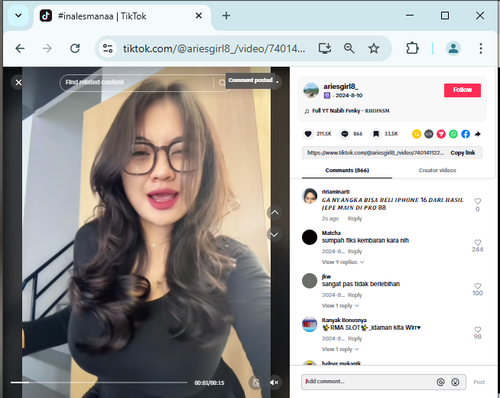Open Matcha's black avatar
The width and height of the screenshot is (500, 398).
pyautogui.click(x=309, y=237)
